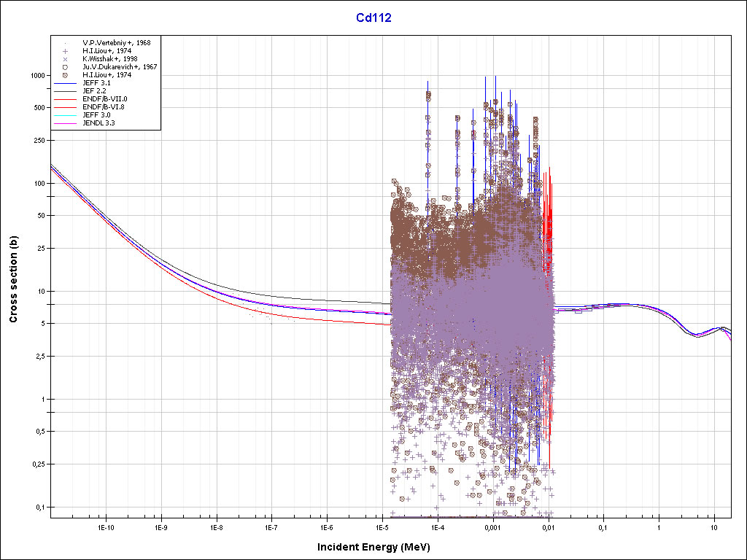Click the dot marker beside V.P.Vertebniy 1968
This screenshot has height=560, width=747.
65,43
